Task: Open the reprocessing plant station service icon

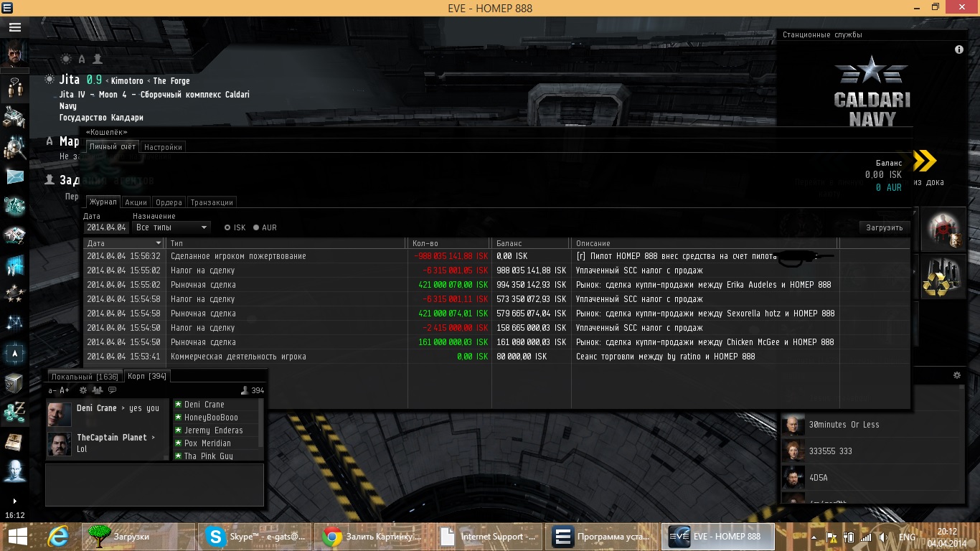Action: (942, 277)
